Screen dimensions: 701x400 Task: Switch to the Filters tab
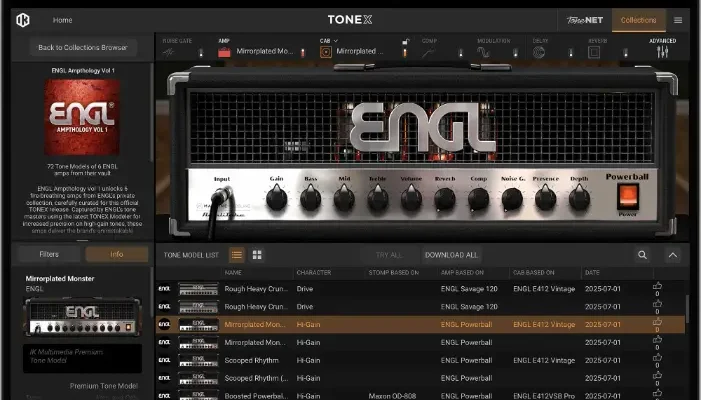click(48, 255)
